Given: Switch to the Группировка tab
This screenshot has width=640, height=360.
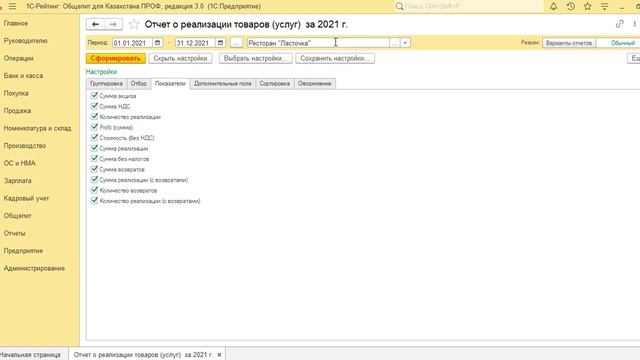Looking at the screenshot, I should click(106, 83).
